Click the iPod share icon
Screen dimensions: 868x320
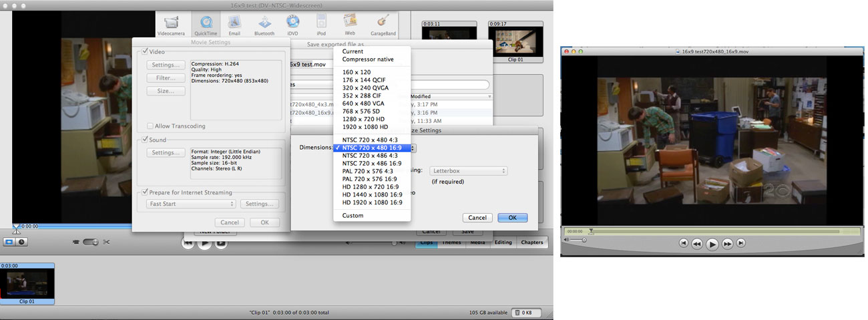(x=321, y=25)
